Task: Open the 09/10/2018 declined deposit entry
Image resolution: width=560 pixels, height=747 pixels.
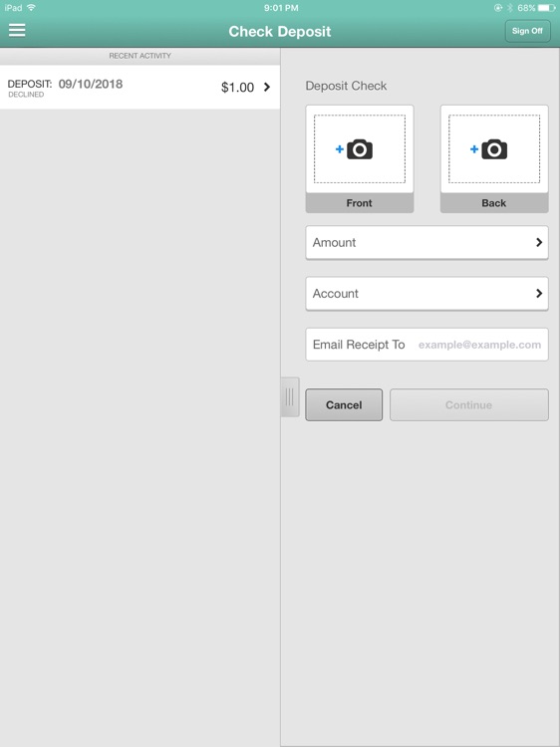Action: pos(140,88)
